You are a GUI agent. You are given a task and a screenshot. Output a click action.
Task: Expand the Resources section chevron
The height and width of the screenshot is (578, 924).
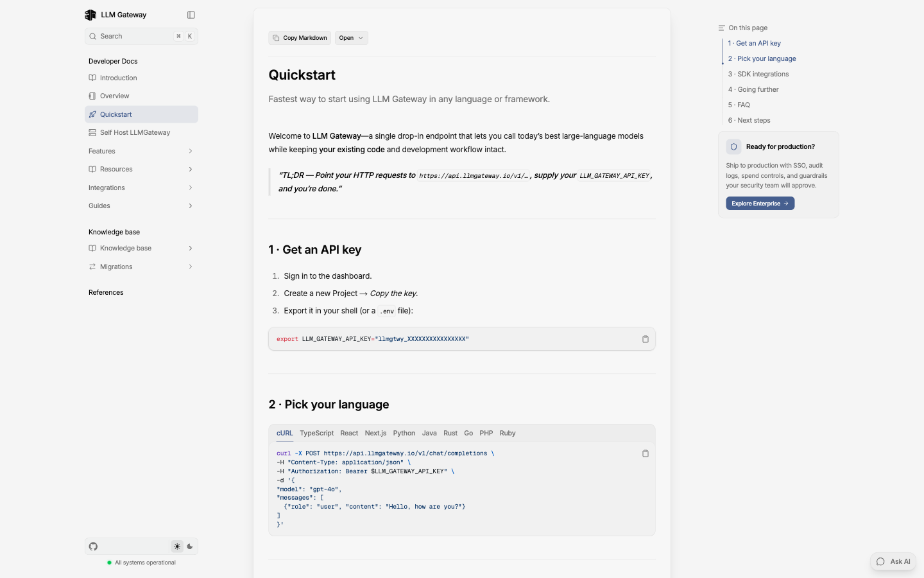191,169
